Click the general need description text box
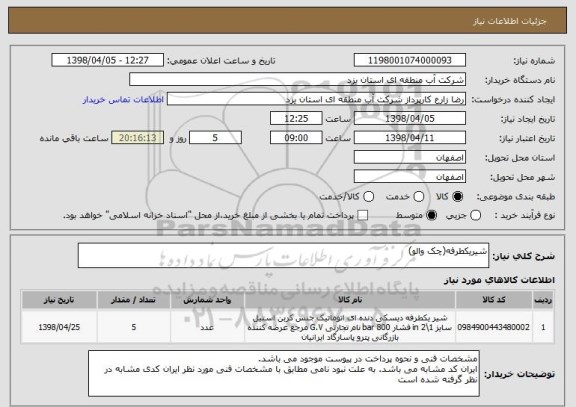This screenshot has height=407, width=576. point(283,256)
